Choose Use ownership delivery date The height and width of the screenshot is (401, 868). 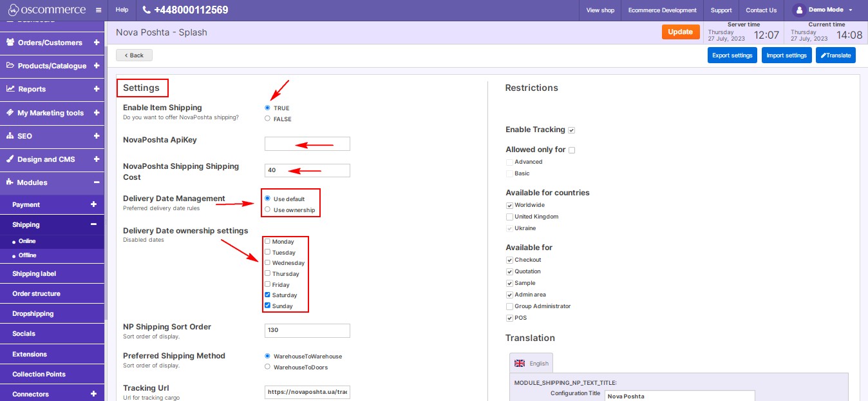click(267, 210)
